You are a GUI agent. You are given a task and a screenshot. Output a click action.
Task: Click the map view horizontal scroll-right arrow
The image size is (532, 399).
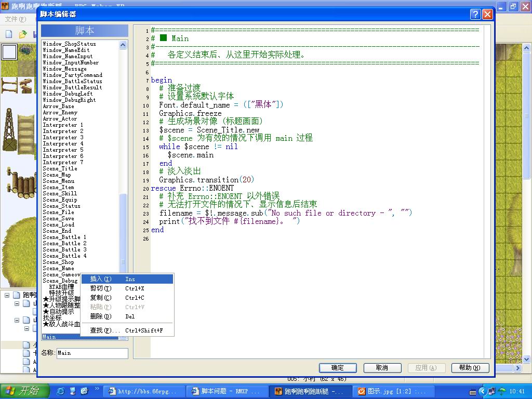coord(517,368)
